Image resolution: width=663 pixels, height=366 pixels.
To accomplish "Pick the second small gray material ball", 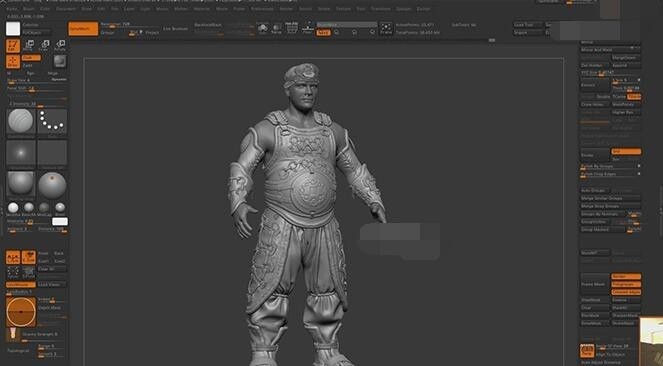I will click(29, 208).
